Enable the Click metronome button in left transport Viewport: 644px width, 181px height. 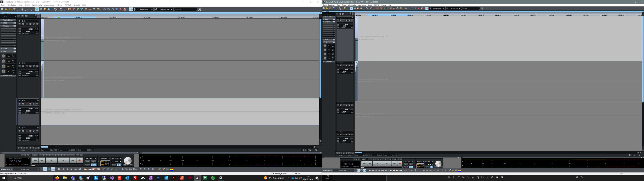pyautogui.click(x=114, y=165)
